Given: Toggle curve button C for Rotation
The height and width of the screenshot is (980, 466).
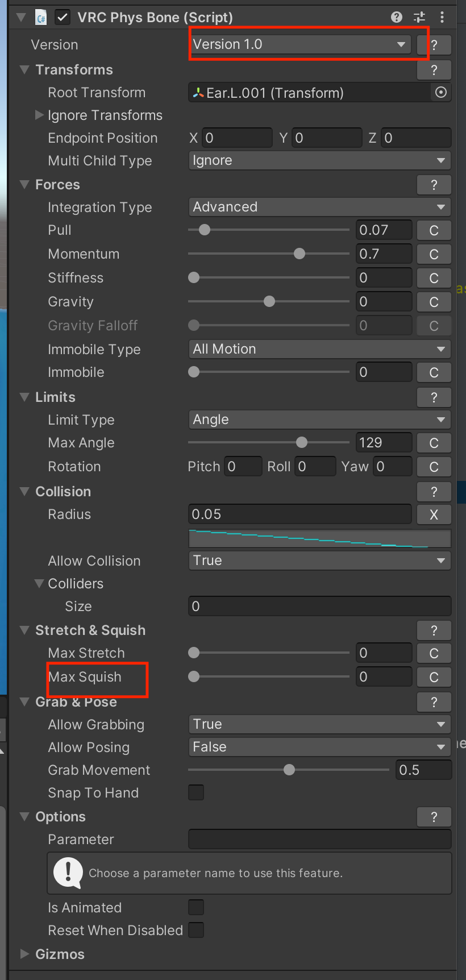Looking at the screenshot, I should pyautogui.click(x=434, y=467).
